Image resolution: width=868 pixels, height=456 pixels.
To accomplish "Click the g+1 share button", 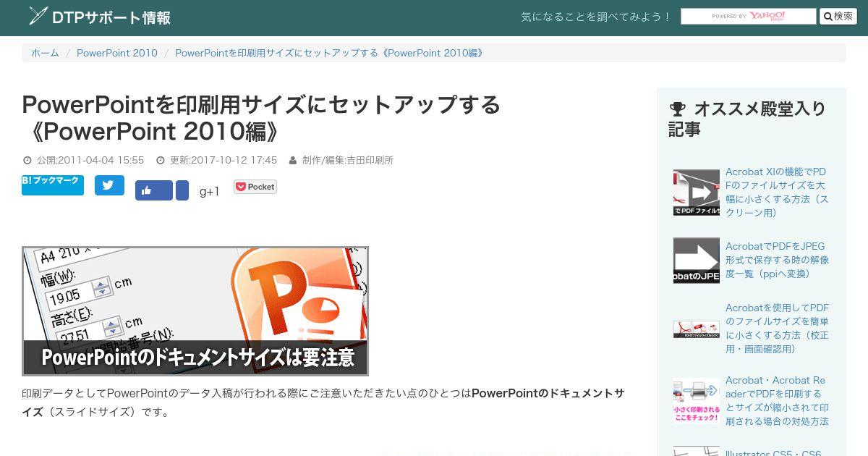I will tap(209, 191).
